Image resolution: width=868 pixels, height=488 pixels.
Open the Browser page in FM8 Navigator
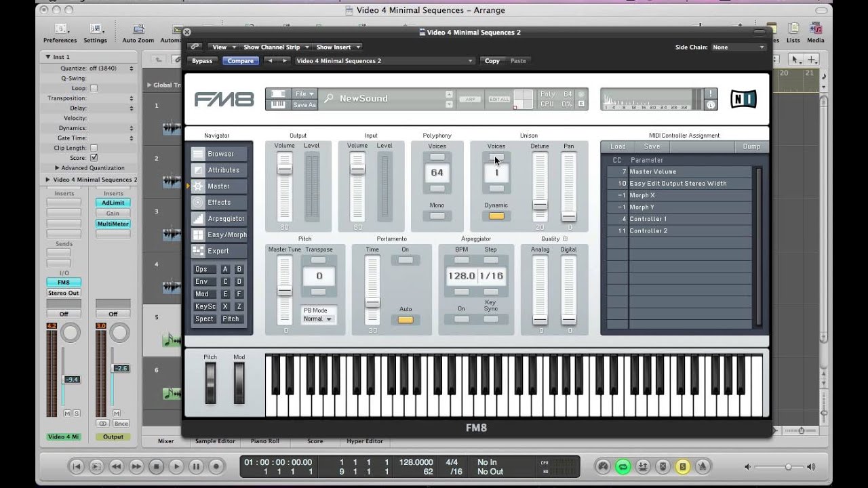click(220, 154)
